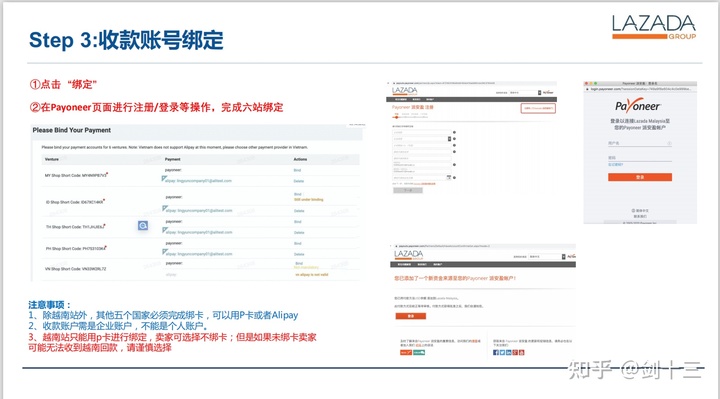Click the Twitter icon on the Payoneer confirmation page
720x399 pixels.
502,353
